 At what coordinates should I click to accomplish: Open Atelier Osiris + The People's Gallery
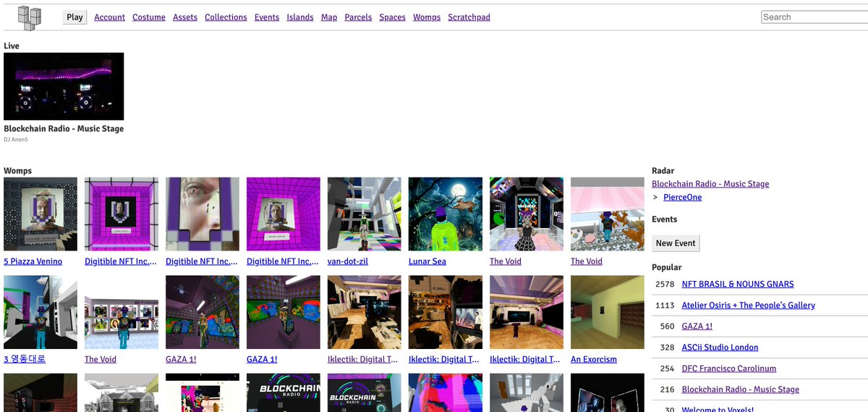[x=749, y=305]
